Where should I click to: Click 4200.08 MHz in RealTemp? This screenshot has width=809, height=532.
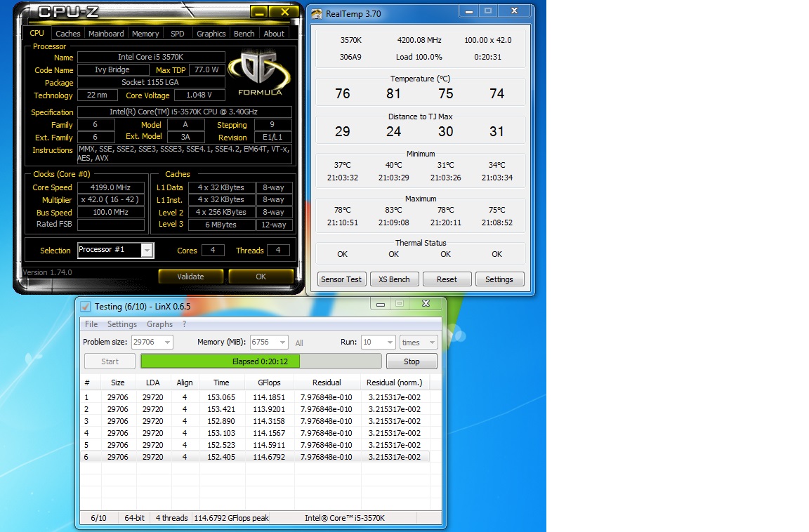coord(419,40)
